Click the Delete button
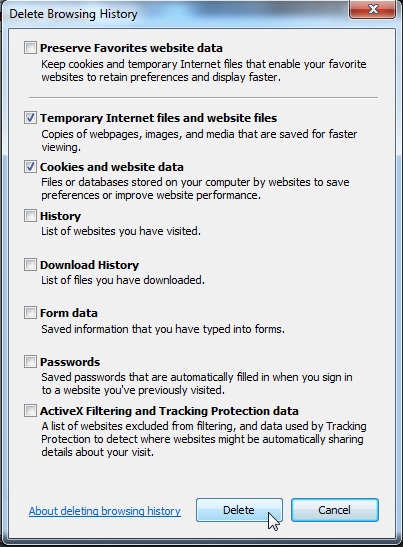Viewport: 403px width, 547px height. point(239,510)
